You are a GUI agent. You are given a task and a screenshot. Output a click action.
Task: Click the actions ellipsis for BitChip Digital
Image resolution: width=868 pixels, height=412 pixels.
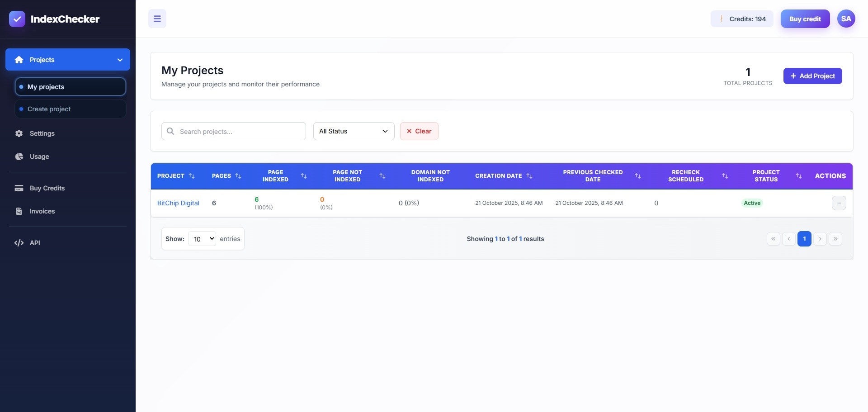(x=840, y=203)
